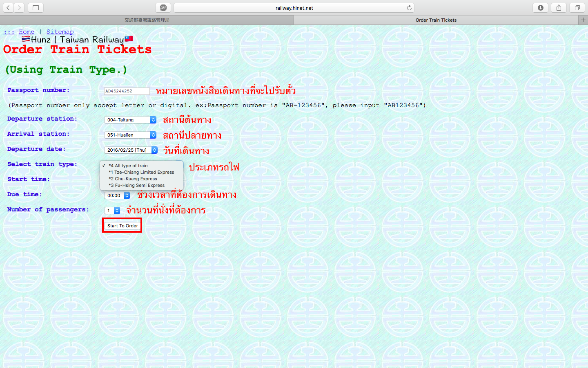Go forward with Safari's forward arrow
The height and width of the screenshot is (368, 588).
[19, 8]
